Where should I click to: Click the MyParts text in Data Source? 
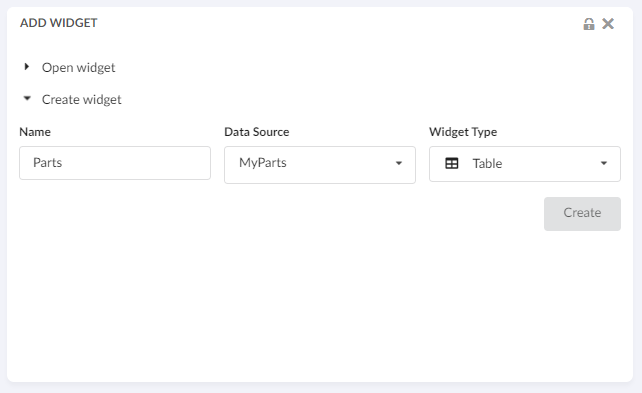pyautogui.click(x=263, y=163)
